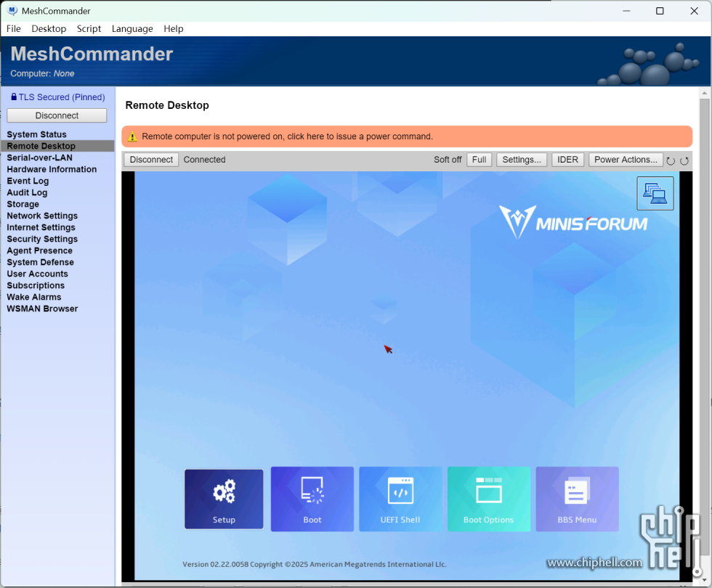712x588 pixels.
Task: Open Network Settings page
Action: (42, 216)
